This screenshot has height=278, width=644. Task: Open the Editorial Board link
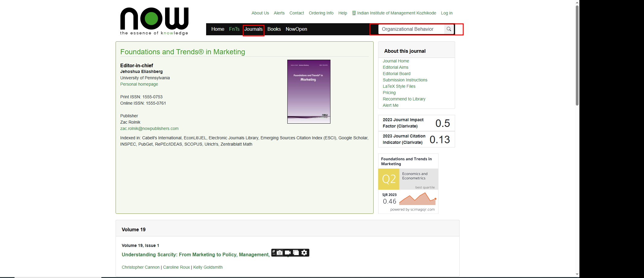[397, 74]
